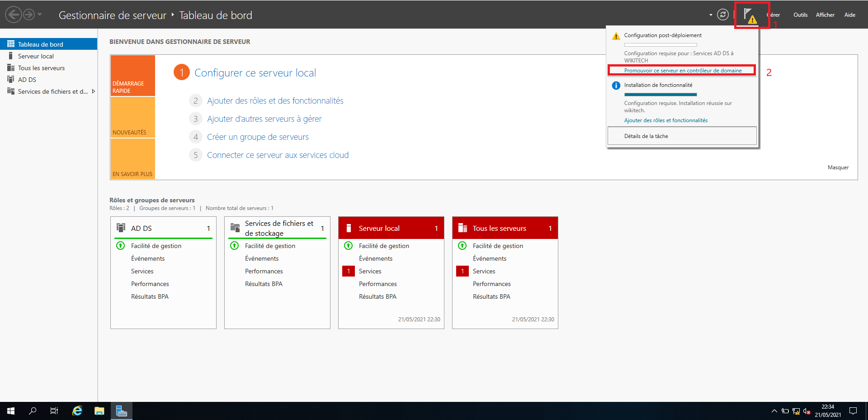
Task: Open the Outils menu
Action: [x=800, y=15]
